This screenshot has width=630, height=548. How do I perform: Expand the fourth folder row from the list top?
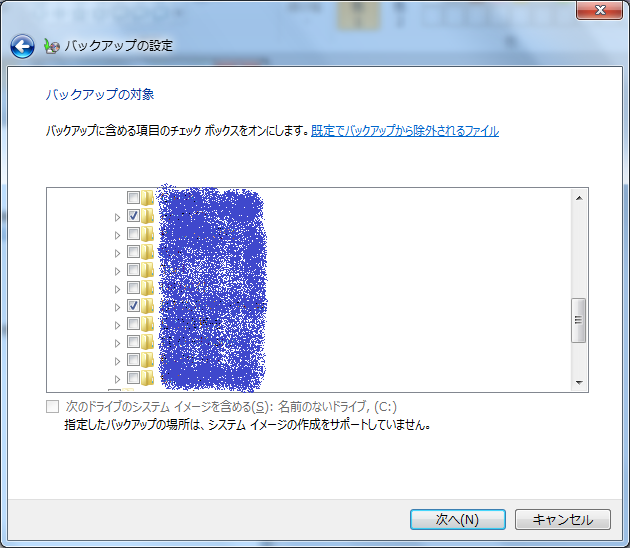tap(117, 254)
